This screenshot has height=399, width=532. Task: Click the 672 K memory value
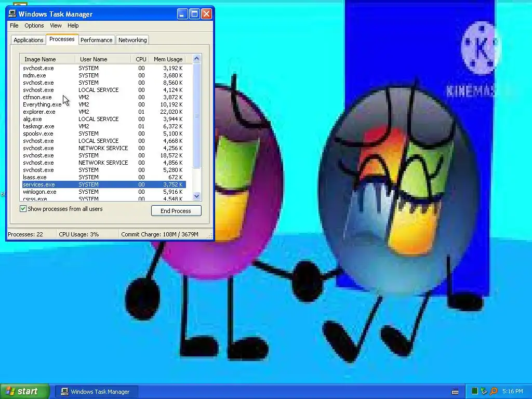click(x=176, y=177)
